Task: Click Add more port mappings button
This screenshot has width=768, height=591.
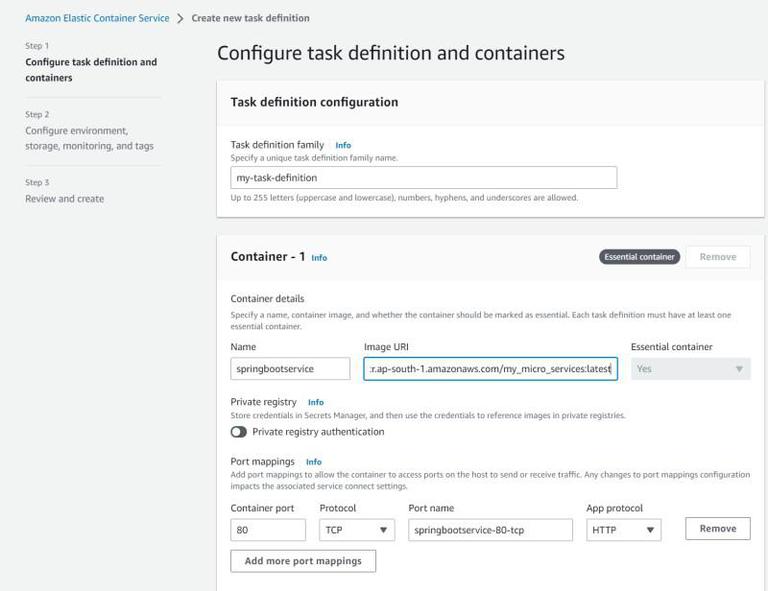Action: (303, 561)
